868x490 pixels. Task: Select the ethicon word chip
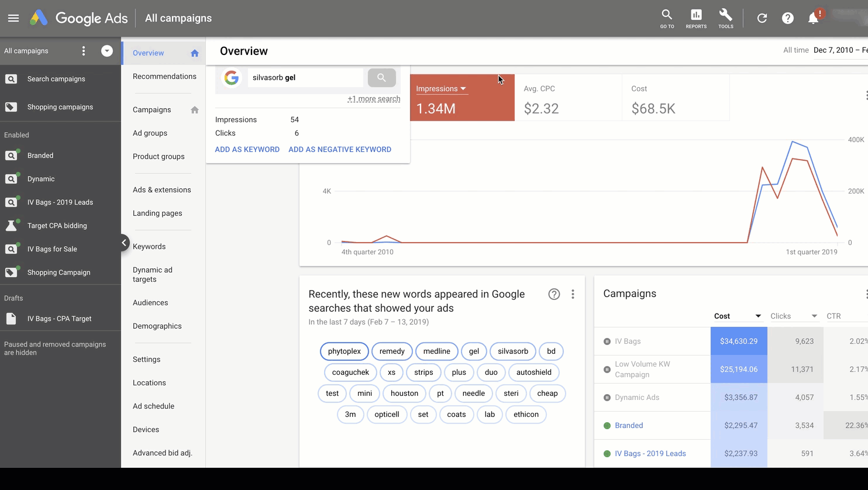pyautogui.click(x=526, y=415)
